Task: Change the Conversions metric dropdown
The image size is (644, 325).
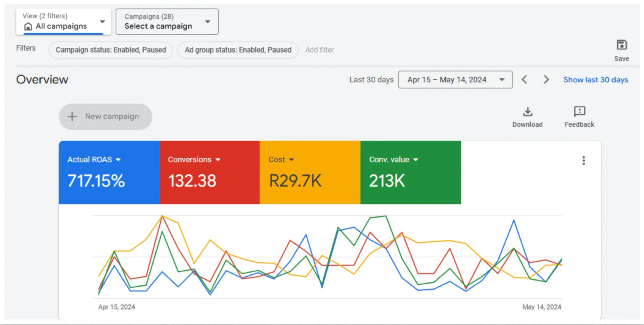Action: click(x=194, y=160)
